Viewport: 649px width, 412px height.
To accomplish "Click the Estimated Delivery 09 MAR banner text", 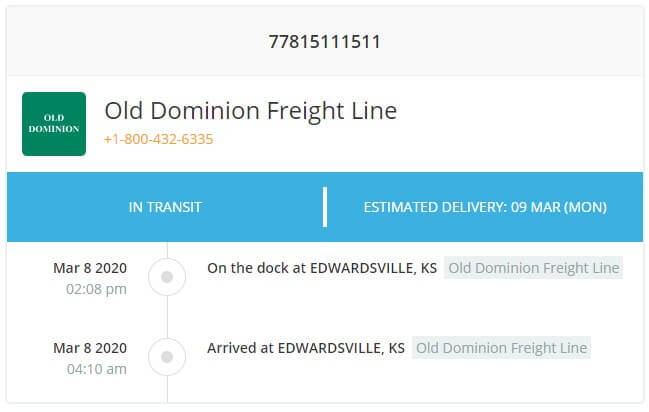I will (485, 207).
